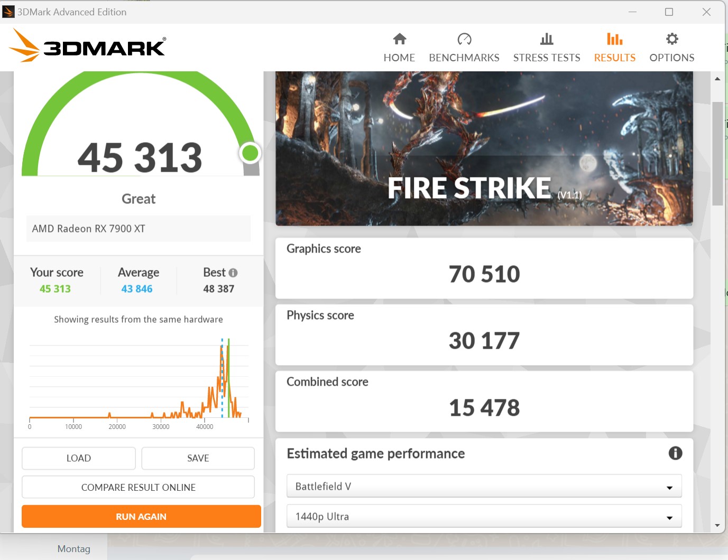Click the Fire Strike banner image
The width and height of the screenshot is (728, 560).
tap(484, 148)
